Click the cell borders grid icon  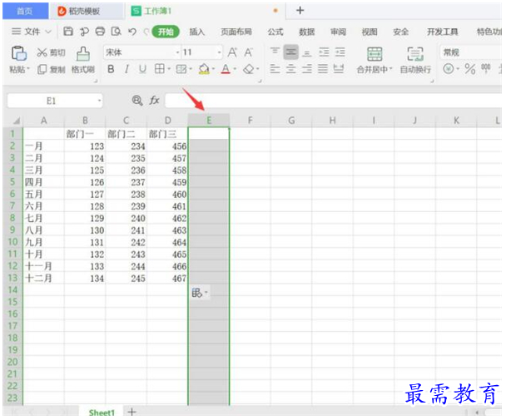click(160, 69)
